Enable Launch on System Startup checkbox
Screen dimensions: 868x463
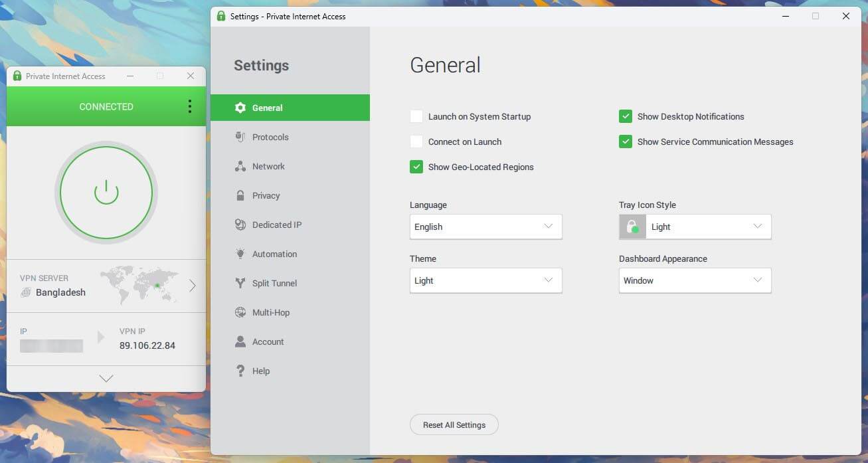(416, 116)
